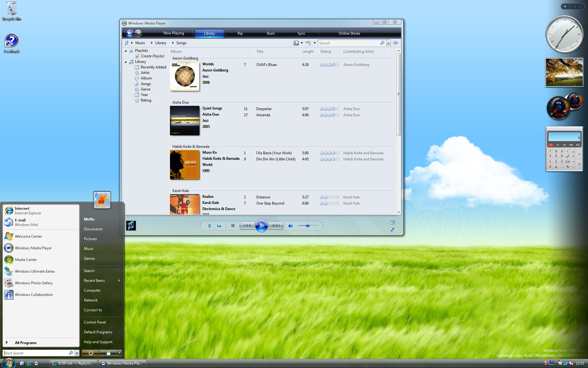Screen dimensions: 588x368
Task: Open the Sync tab
Action: click(301, 33)
